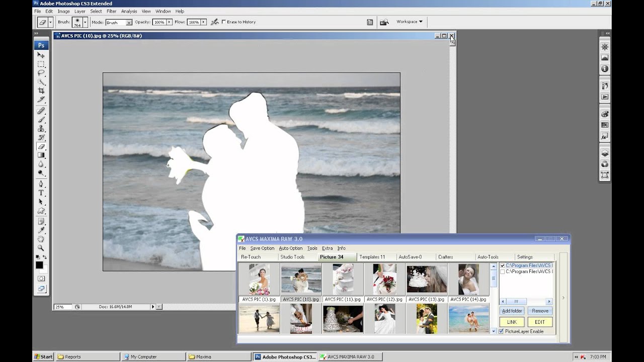Select the Clone Stamp tool
This screenshot has height=362, width=644.
pos(41,129)
